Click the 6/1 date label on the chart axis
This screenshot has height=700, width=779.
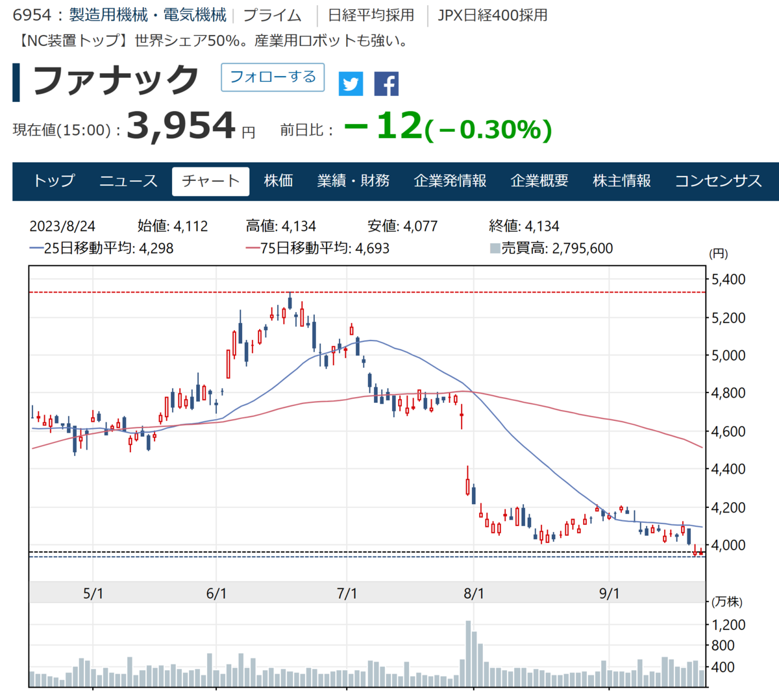[216, 594]
